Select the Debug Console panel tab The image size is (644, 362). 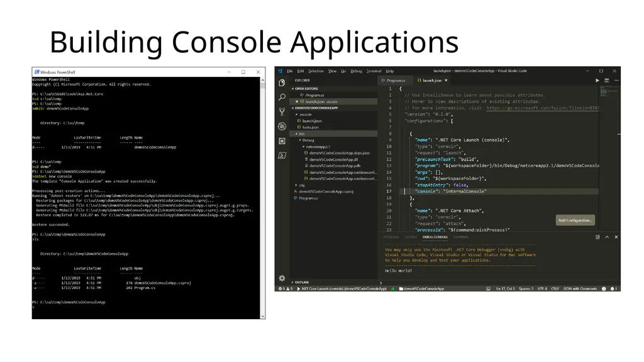pos(435,237)
